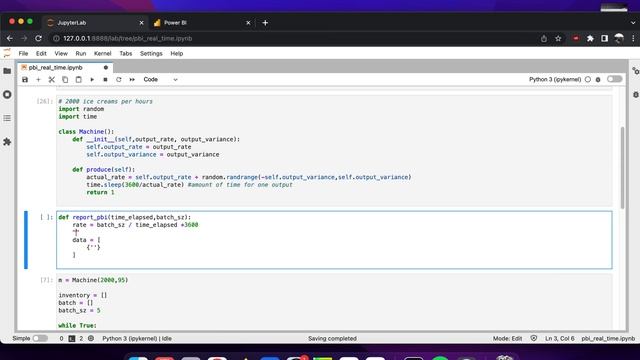Click Ln 3, Col 6 cursor position
This screenshot has width=640, height=360.
(560, 338)
